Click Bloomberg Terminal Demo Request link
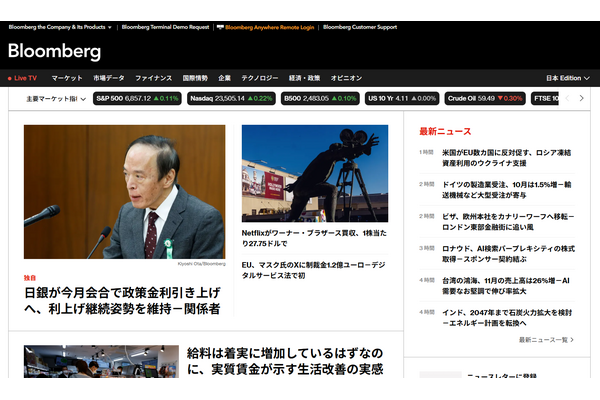Image resolution: width=600 pixels, height=400 pixels. [x=165, y=27]
